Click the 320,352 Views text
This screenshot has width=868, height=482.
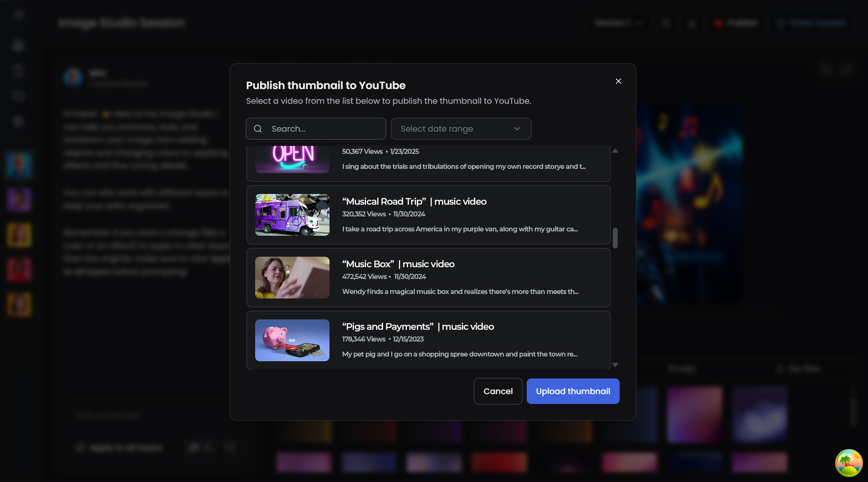[364, 214]
